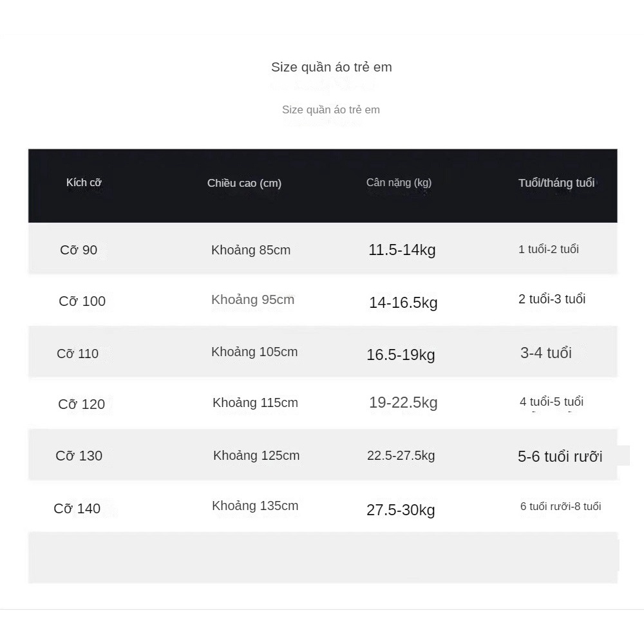Screen dimensions: 644x644
Task: Click the "27.5-30kg" weight value
Action: (401, 510)
